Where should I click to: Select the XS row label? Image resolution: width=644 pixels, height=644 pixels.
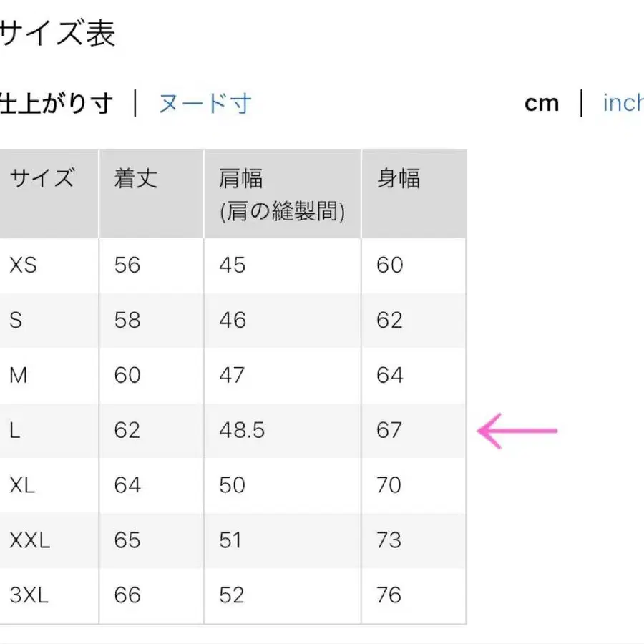(x=23, y=265)
